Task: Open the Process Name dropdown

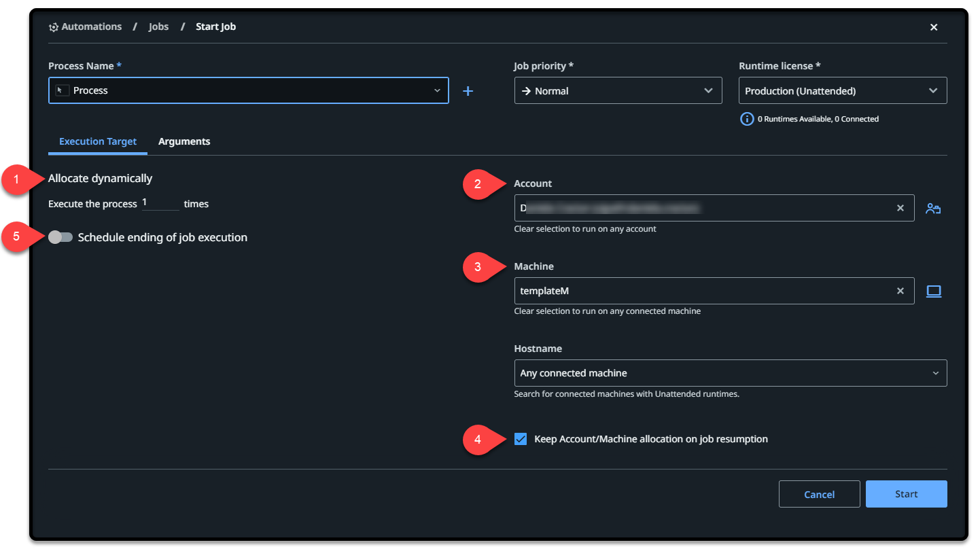Action: [x=249, y=90]
